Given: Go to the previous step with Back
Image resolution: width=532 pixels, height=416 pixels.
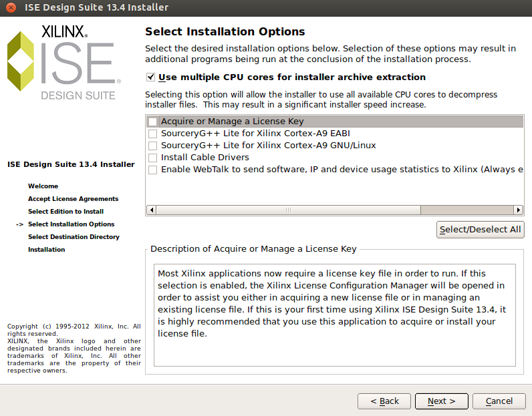Looking at the screenshot, I should coord(384,401).
